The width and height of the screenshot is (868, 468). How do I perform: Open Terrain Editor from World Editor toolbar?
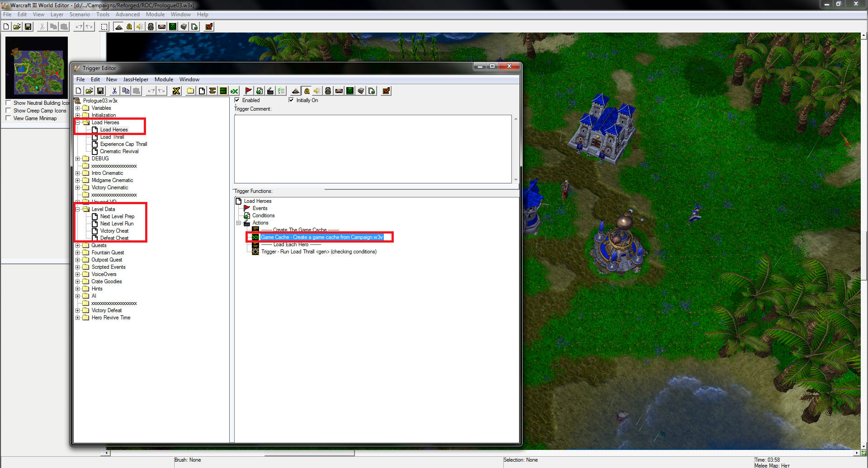(118, 27)
